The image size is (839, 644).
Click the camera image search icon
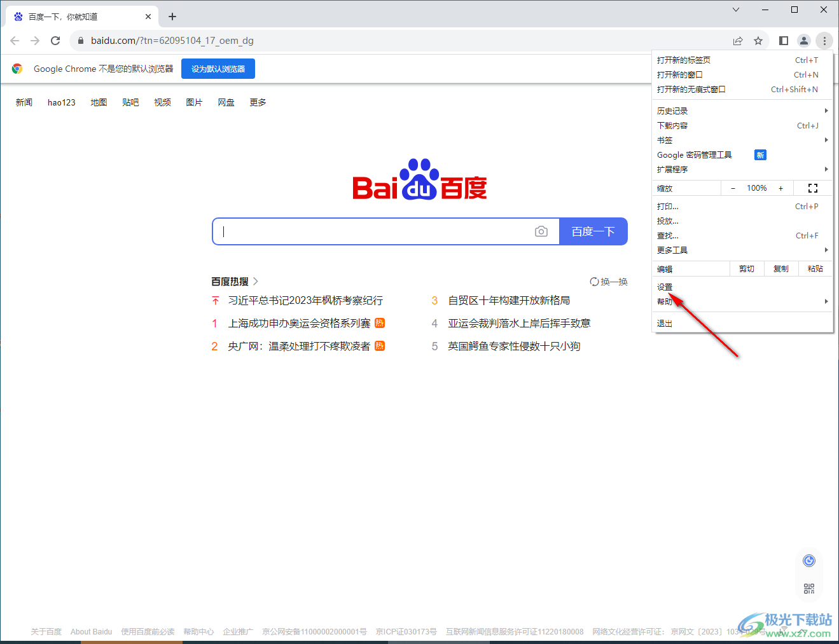point(541,231)
